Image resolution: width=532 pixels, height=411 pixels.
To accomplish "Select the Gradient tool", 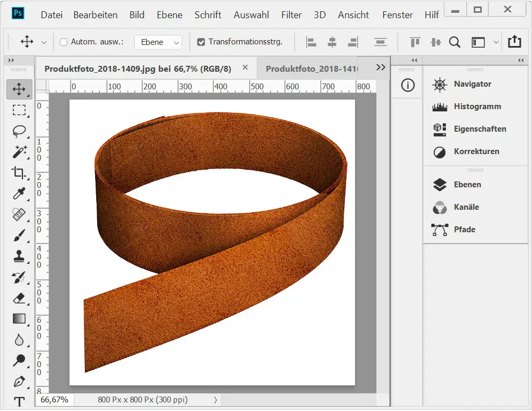I will (x=19, y=319).
